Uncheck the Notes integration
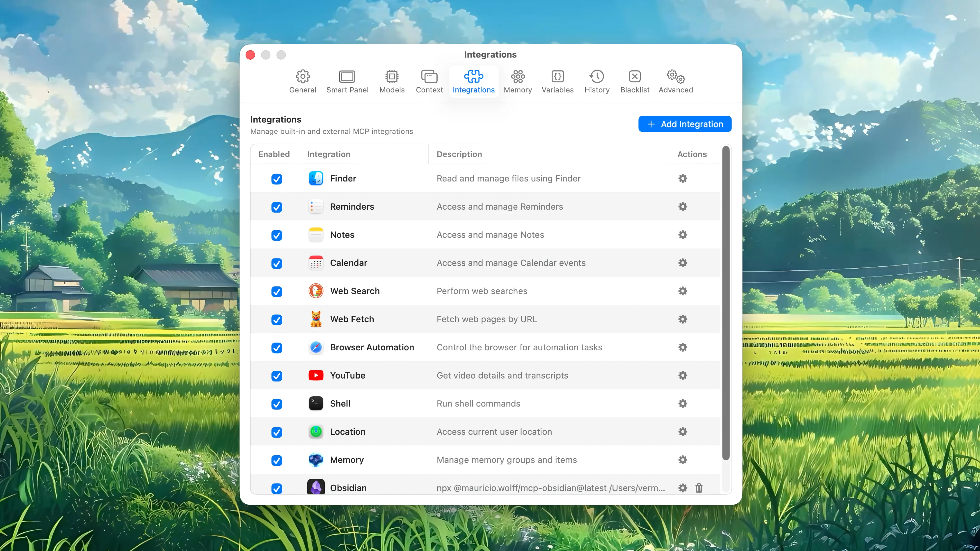Image resolution: width=980 pixels, height=551 pixels. click(x=277, y=236)
